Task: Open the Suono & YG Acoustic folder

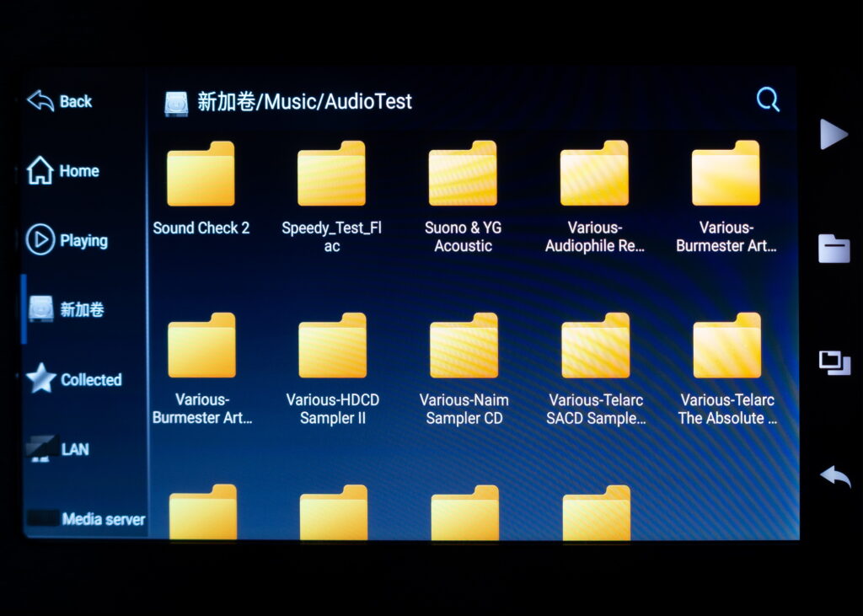Action: [463, 197]
